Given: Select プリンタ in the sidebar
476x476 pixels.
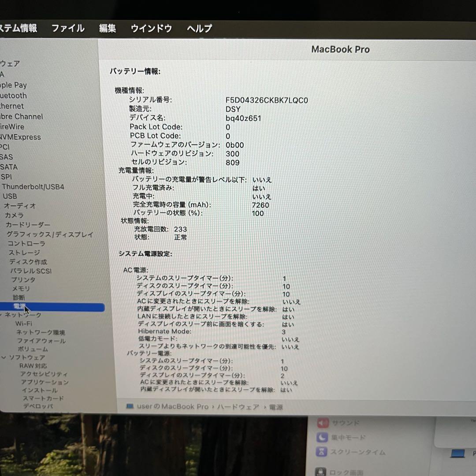Looking at the screenshot, I should (x=23, y=279).
